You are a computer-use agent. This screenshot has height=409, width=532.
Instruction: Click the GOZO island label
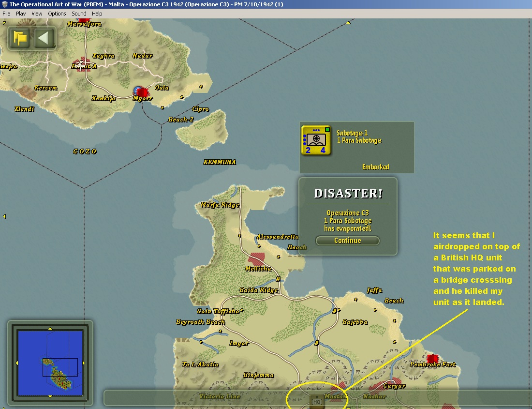coord(85,151)
